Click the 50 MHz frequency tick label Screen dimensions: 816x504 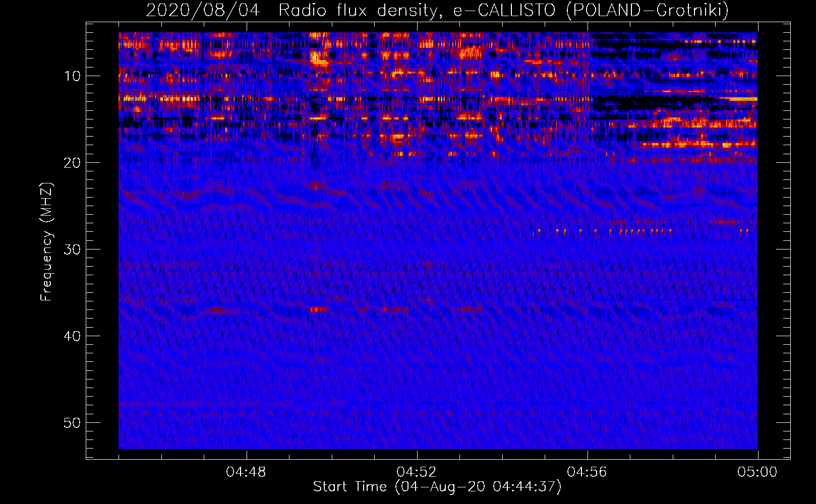point(73,423)
